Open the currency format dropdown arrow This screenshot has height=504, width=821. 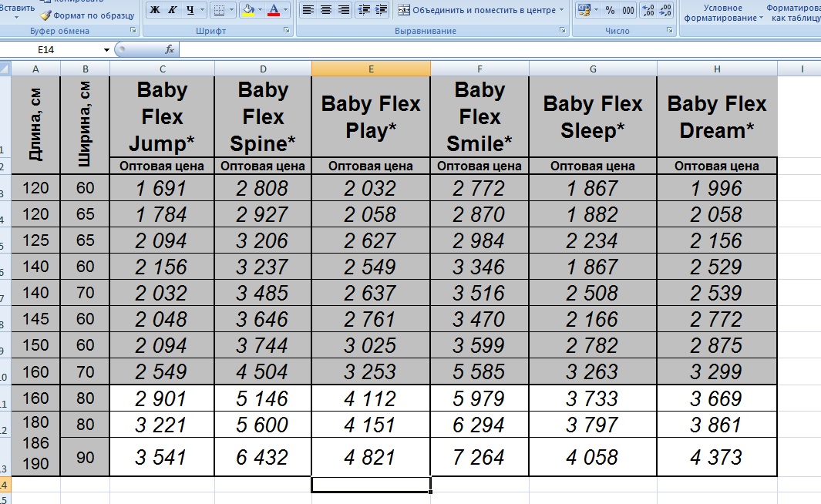(596, 10)
